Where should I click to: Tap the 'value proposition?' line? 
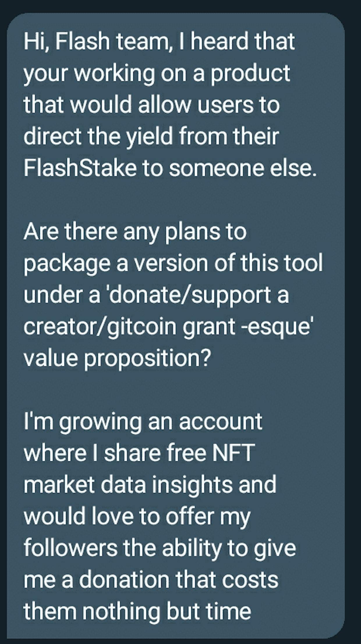[x=117, y=358]
